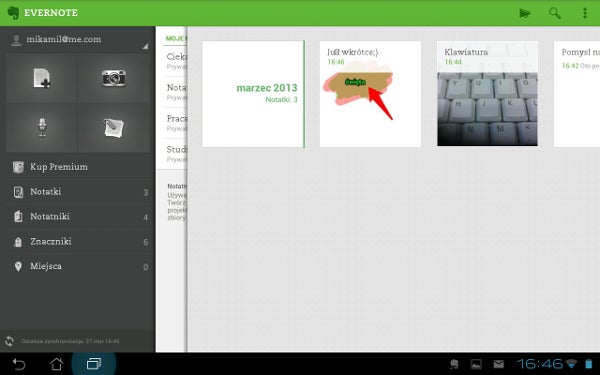Create a new text note icon

tap(42, 78)
